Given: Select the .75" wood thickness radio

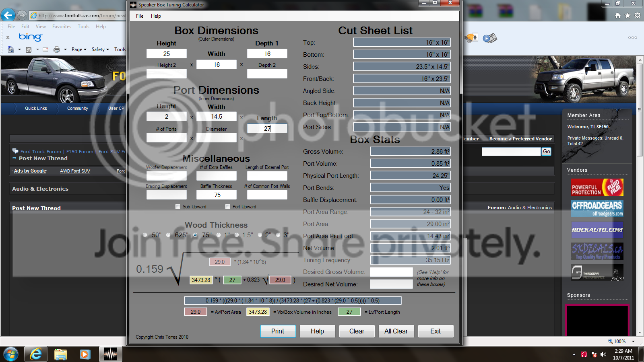Looking at the screenshot, I should point(195,235).
